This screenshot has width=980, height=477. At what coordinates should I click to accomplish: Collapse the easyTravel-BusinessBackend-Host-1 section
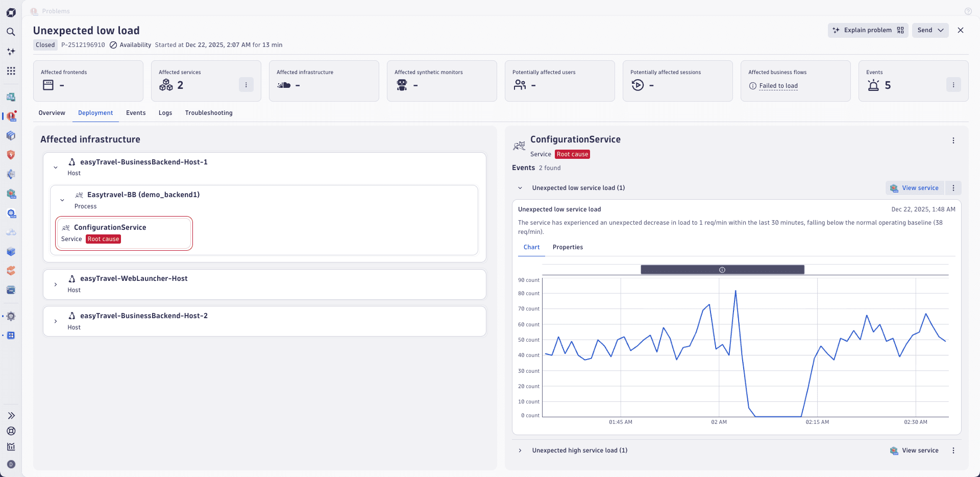point(56,167)
